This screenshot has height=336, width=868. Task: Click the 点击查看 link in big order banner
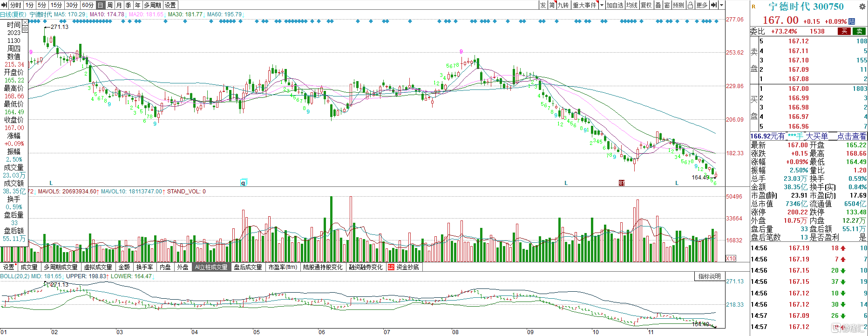pos(852,136)
